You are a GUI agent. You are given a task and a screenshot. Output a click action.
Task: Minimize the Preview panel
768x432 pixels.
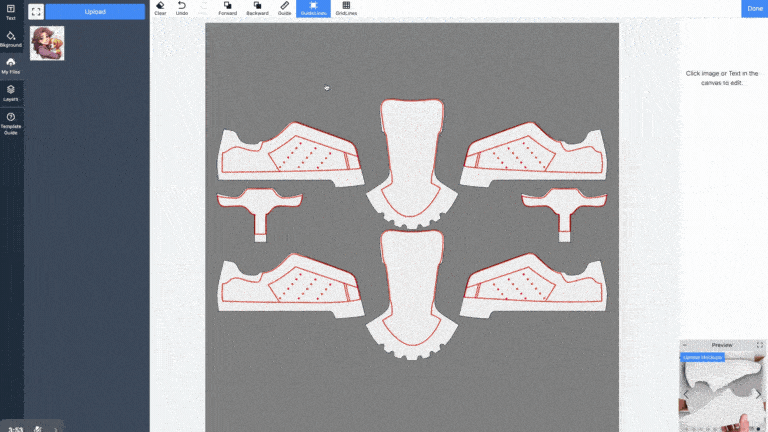(685, 345)
